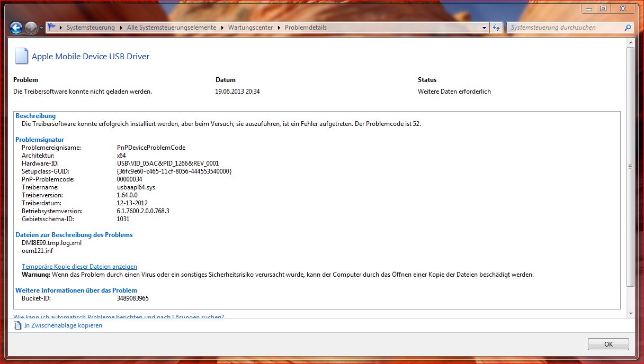This screenshot has height=364, width=644.
Task: Open recent pages dropdown arrow
Action: tap(42, 28)
